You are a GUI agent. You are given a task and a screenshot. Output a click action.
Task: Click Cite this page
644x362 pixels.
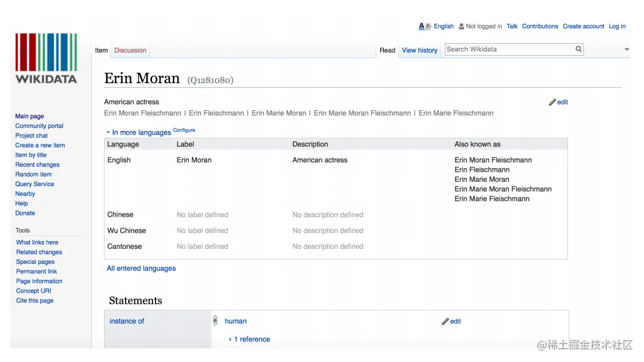click(x=35, y=301)
